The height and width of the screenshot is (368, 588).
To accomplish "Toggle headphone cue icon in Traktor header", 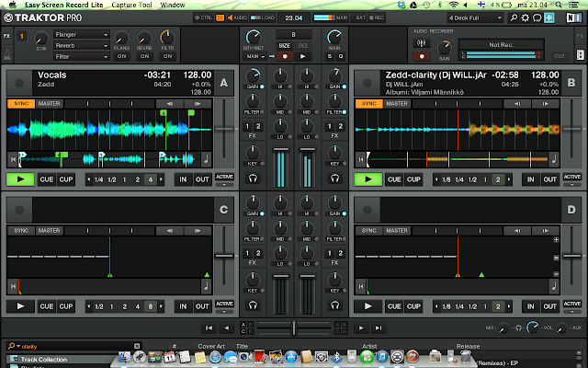I will (537, 17).
